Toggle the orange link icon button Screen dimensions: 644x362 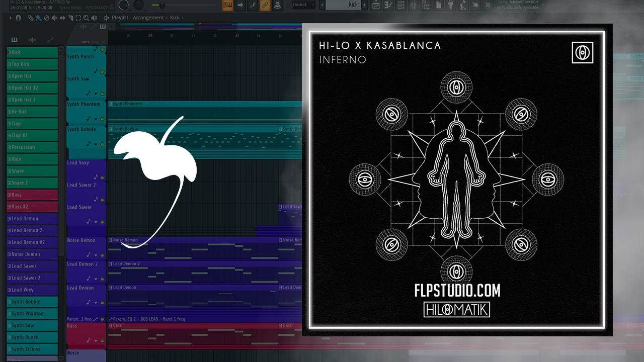point(265,5)
